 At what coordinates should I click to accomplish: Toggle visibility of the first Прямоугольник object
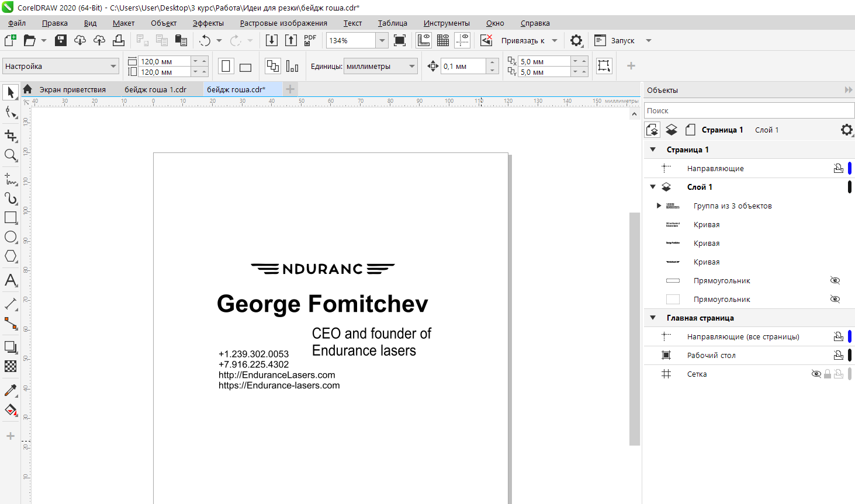(835, 280)
